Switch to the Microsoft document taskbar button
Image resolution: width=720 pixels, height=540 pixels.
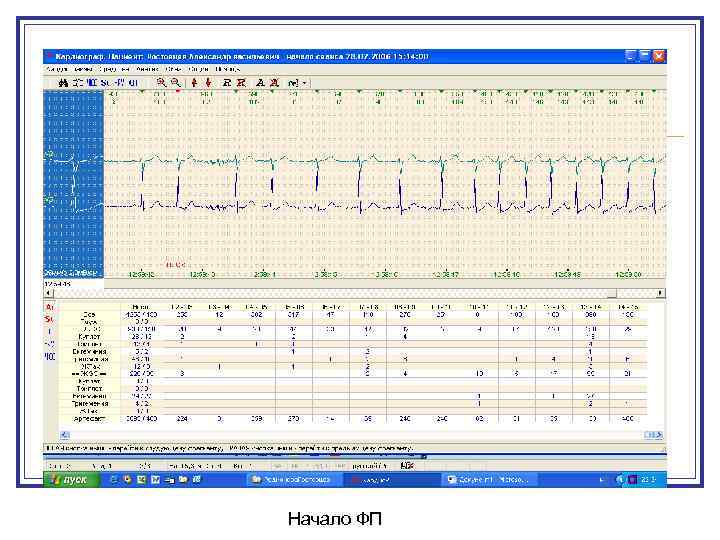(x=489, y=480)
